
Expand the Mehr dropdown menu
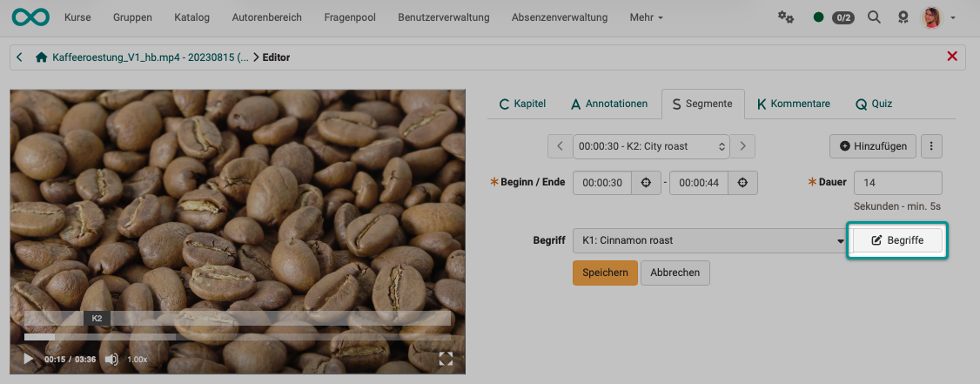coord(647,17)
